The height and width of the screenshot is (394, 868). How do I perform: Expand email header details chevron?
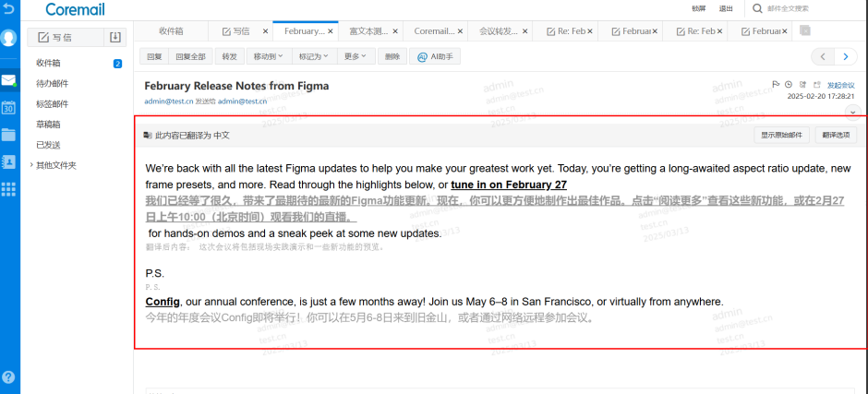[852, 111]
